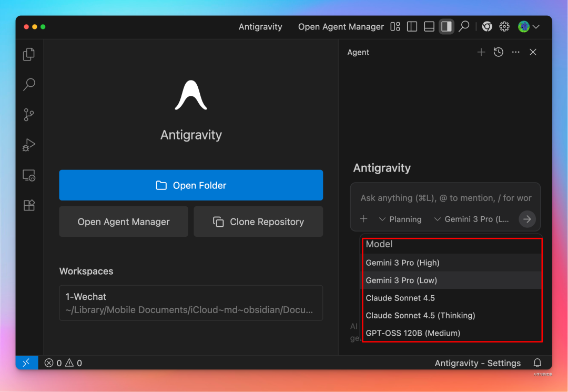
Task: Click the Clone Repository button
Action: pos(258,222)
